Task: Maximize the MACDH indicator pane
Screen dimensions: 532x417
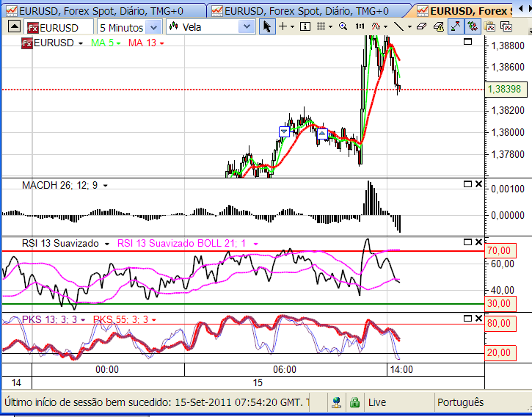Action: pos(468,184)
